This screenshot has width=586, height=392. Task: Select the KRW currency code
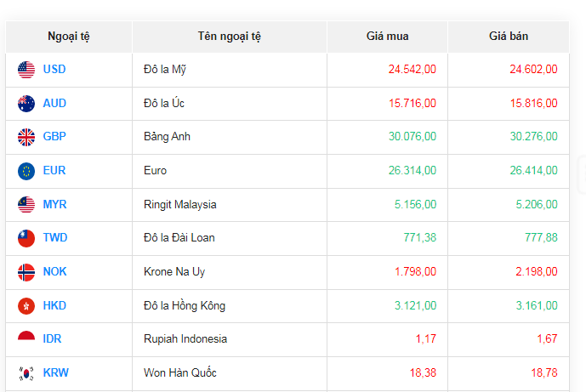55,373
